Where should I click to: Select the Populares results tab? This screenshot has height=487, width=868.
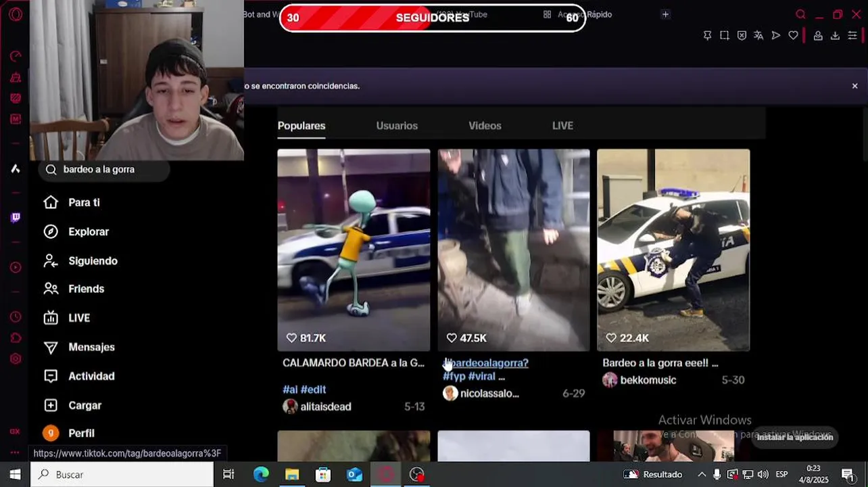click(x=302, y=126)
